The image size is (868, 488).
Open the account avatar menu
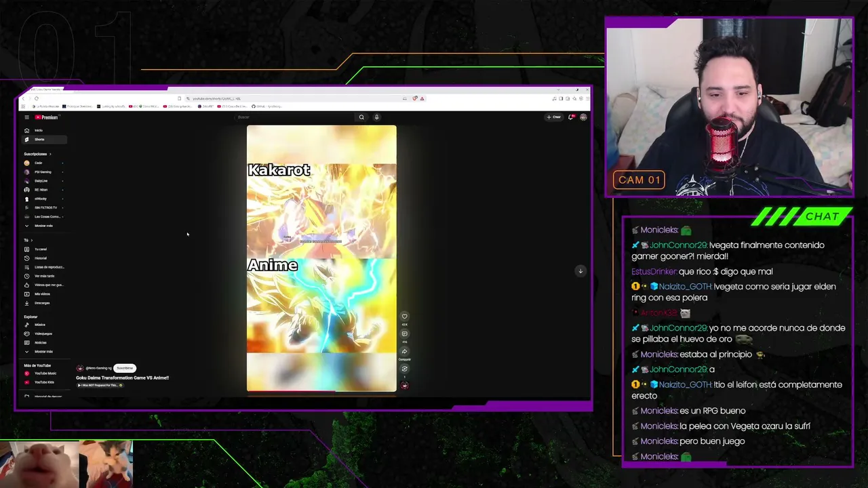(x=583, y=117)
